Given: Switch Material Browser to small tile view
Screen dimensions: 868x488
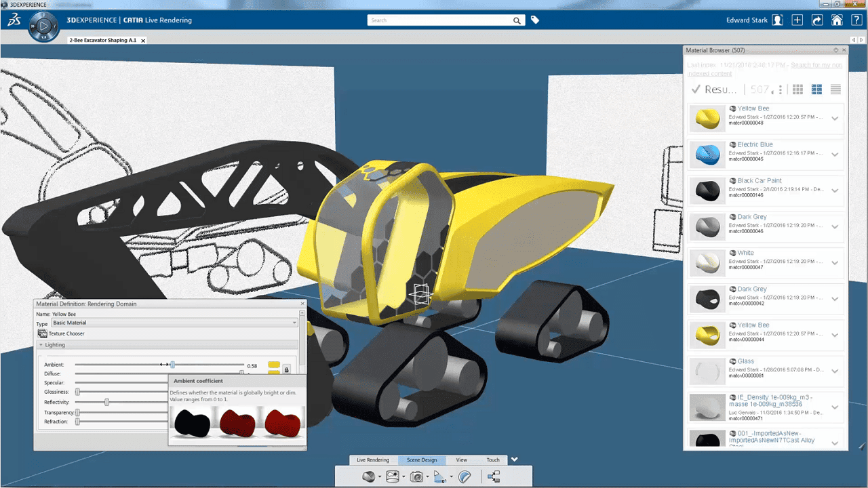Looking at the screenshot, I should pos(798,89).
